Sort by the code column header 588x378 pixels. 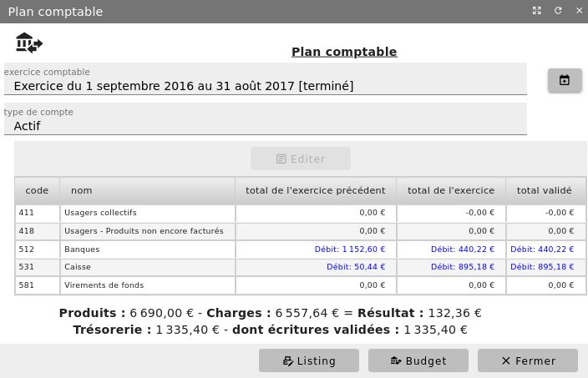point(37,190)
